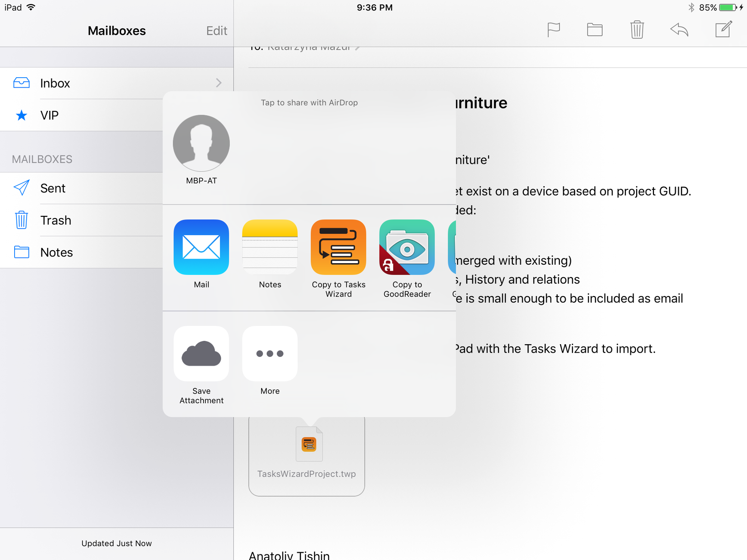Tap Anatoliy Tishin sender name
The image size is (747, 560).
[289, 555]
